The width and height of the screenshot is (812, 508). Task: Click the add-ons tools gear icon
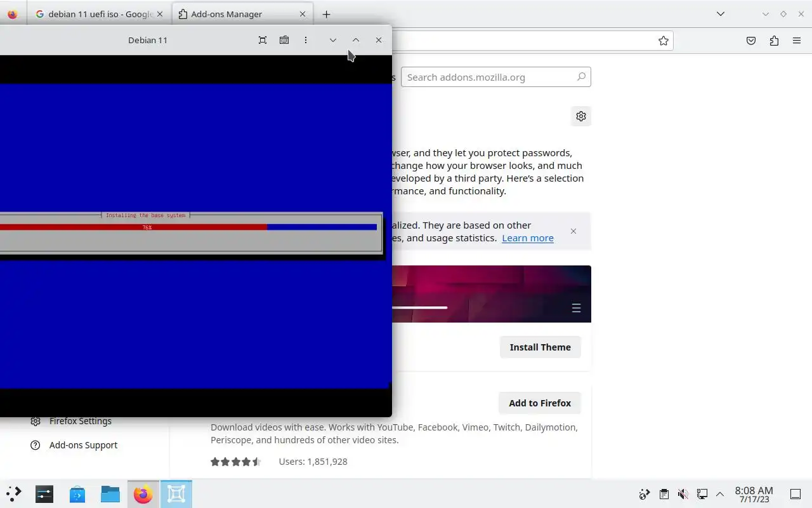click(x=581, y=116)
